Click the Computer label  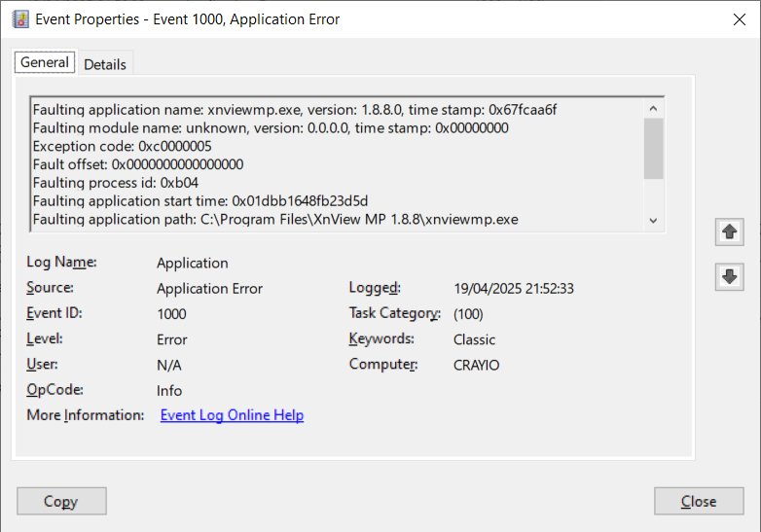pos(383,364)
